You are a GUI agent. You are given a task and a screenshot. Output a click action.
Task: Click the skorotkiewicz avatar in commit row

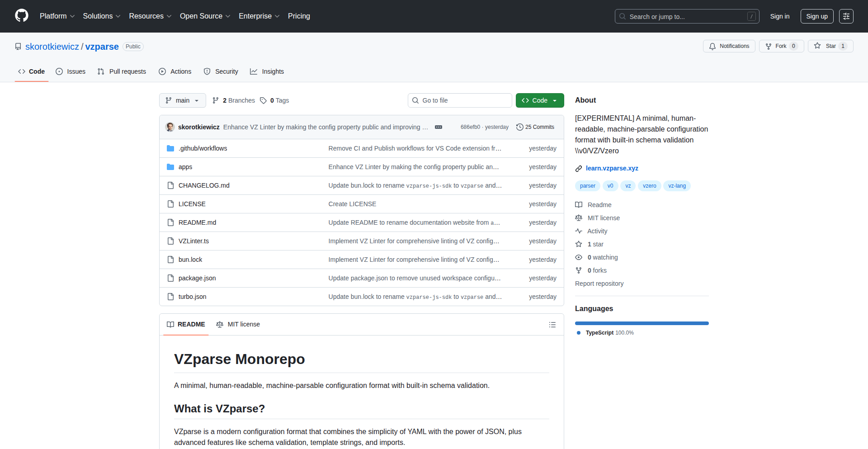170,127
